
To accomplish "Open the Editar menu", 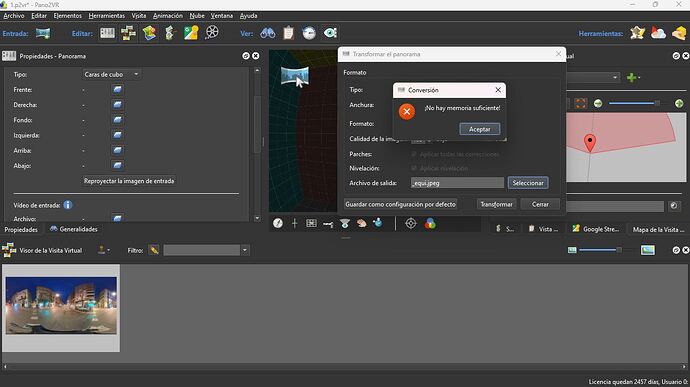I will click(x=39, y=15).
